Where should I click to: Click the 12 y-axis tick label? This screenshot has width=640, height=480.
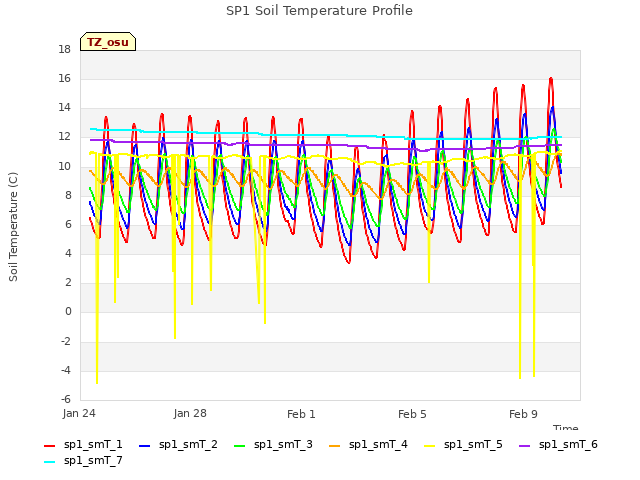tap(64, 137)
